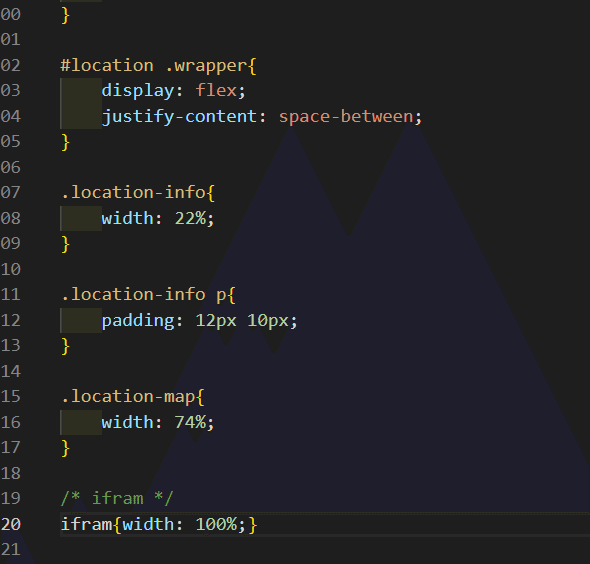Click closing brace on line 17
590x564 pixels.
[x=65, y=448]
